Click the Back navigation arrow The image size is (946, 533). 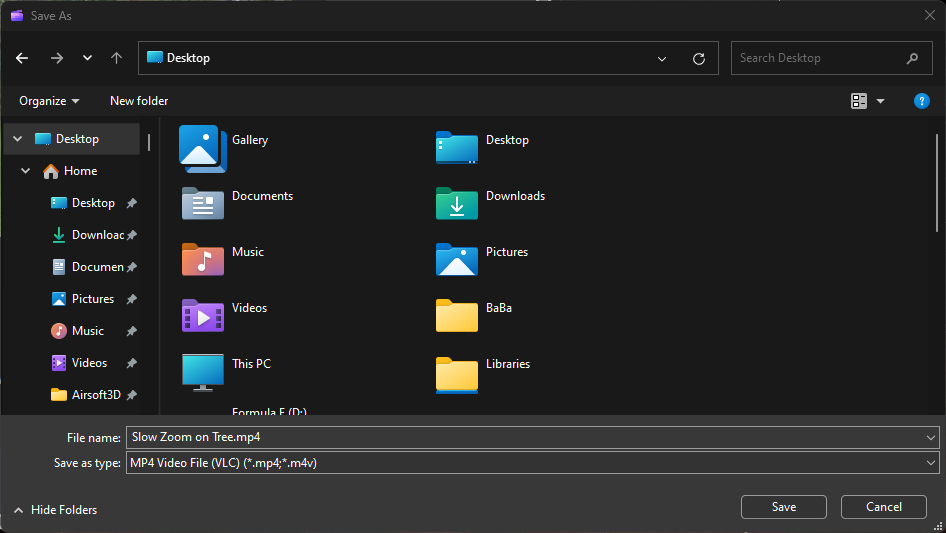pos(22,58)
